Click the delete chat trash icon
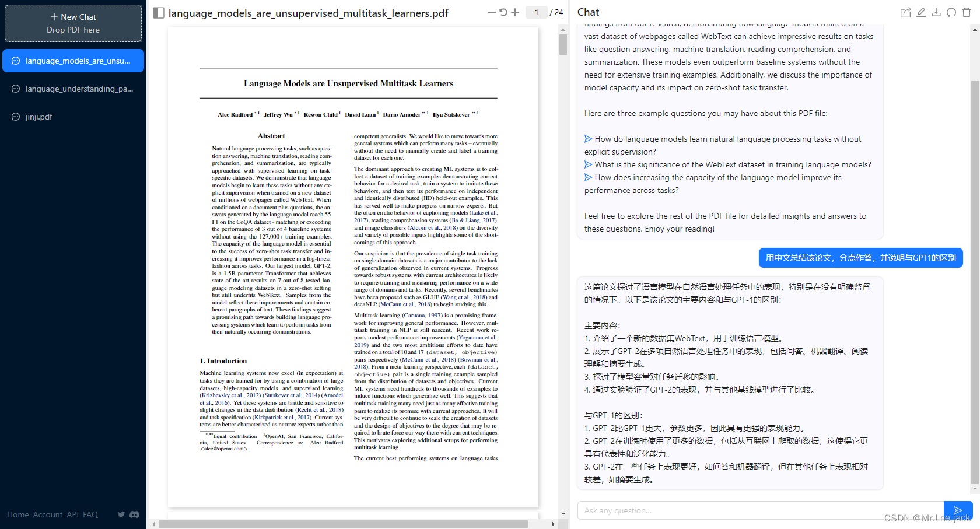Image resolution: width=980 pixels, height=529 pixels. click(967, 12)
